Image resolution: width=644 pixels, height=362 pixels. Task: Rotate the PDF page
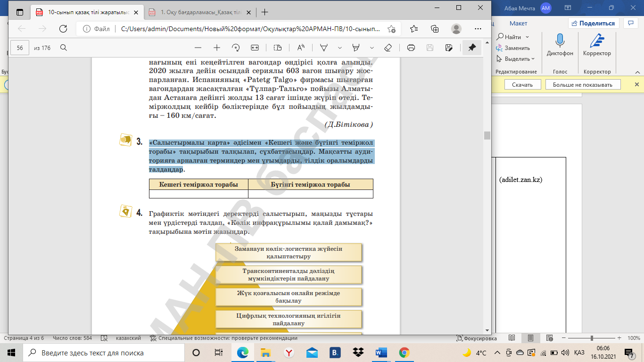tap(236, 48)
